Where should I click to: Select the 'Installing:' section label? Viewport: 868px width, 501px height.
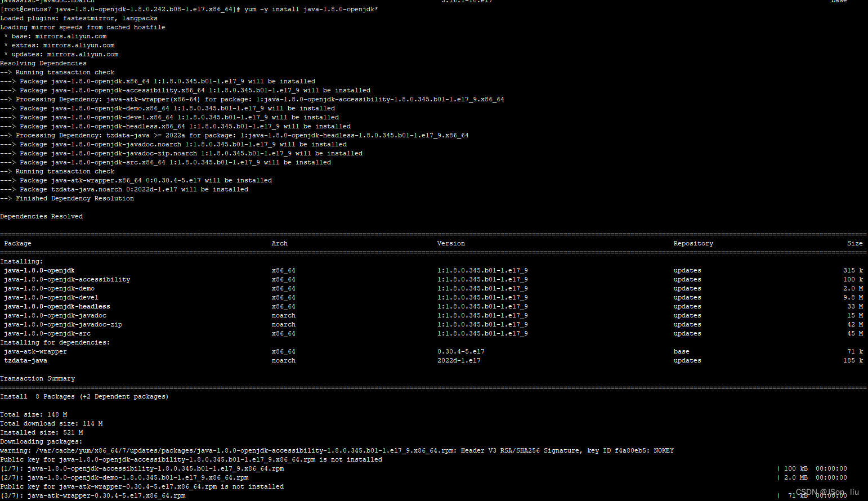pyautogui.click(x=21, y=262)
